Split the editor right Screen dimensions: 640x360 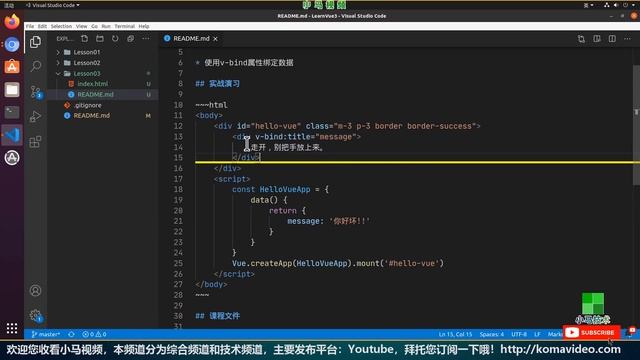[x=612, y=39]
